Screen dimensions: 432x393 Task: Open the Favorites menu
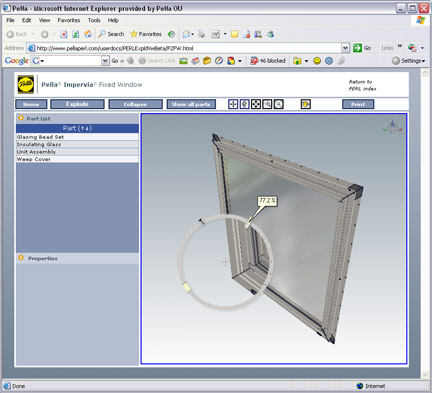click(x=69, y=20)
